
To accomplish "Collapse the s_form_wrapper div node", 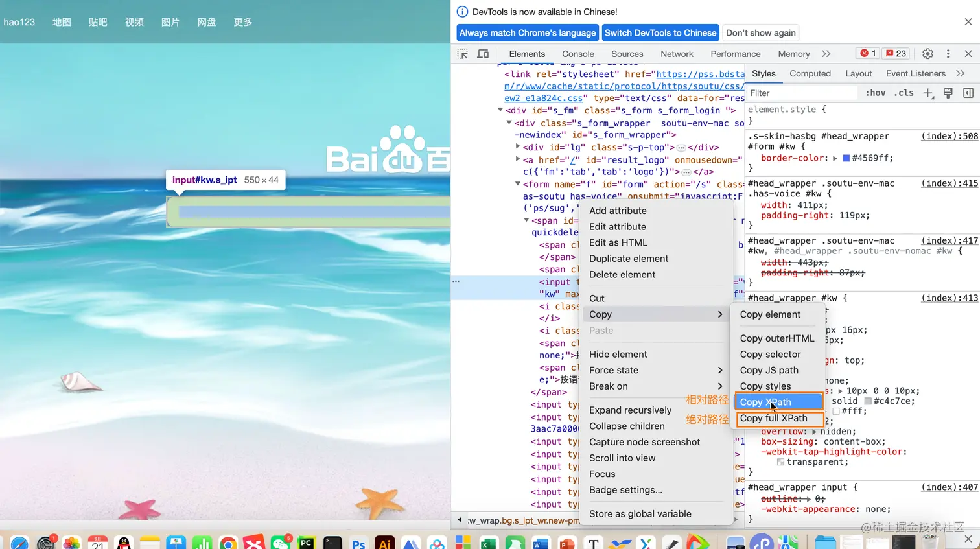I will [509, 123].
